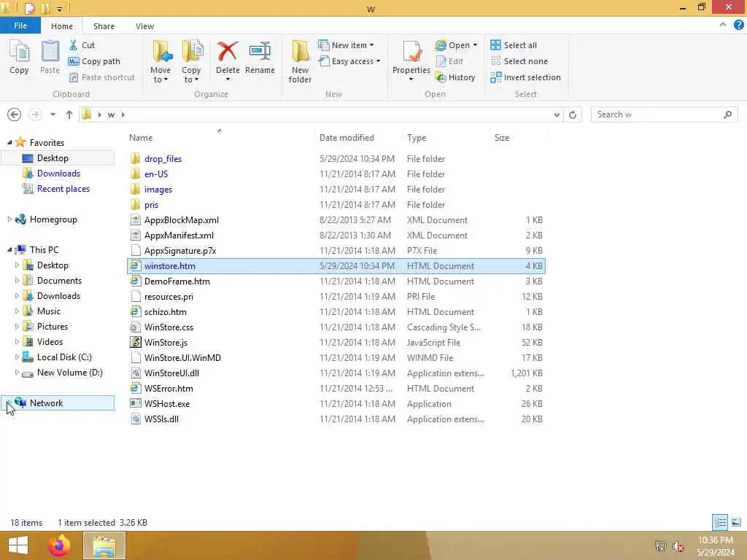This screenshot has height=560, width=747.
Task: Select the WinStoreUI.dll file
Action: pos(171,373)
